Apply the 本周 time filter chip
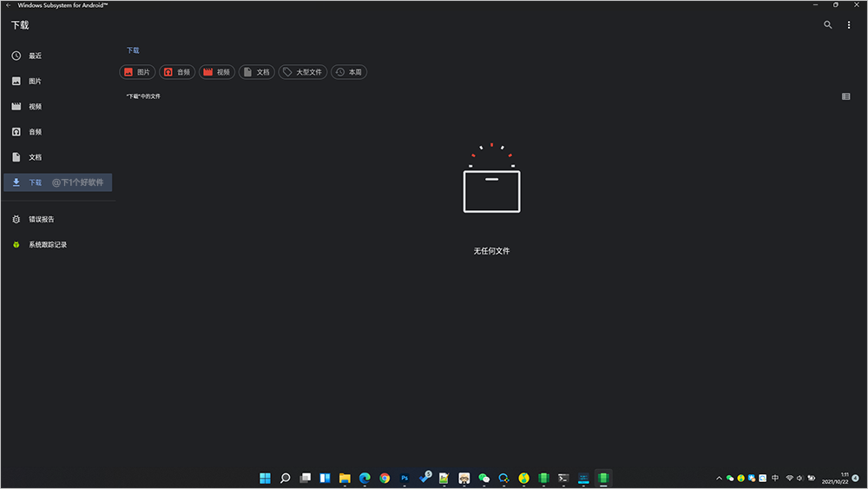This screenshot has width=868, height=489. coord(349,72)
